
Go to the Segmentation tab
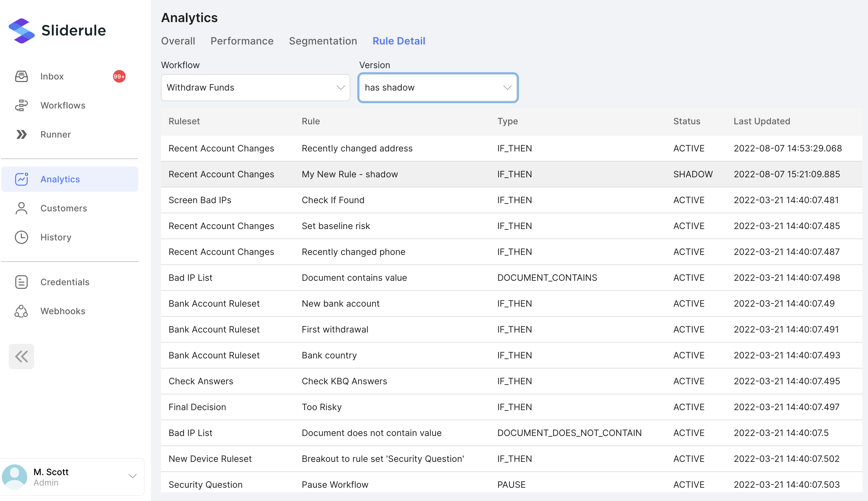click(323, 41)
